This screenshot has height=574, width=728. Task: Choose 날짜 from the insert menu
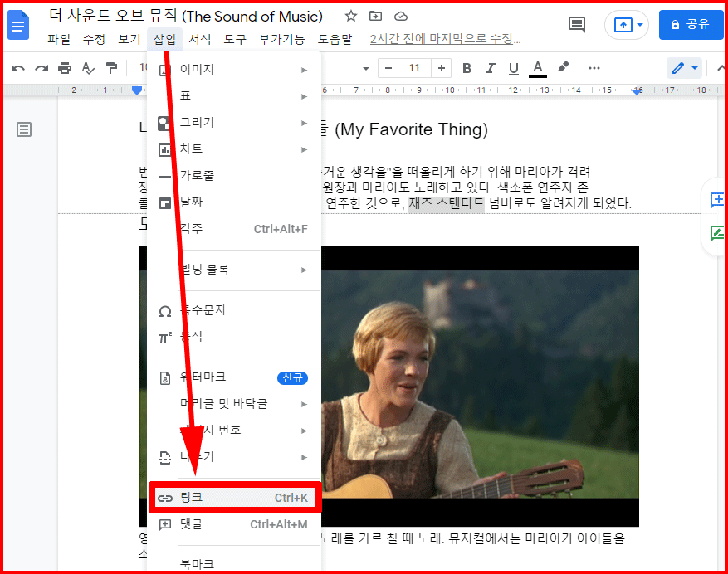click(234, 202)
